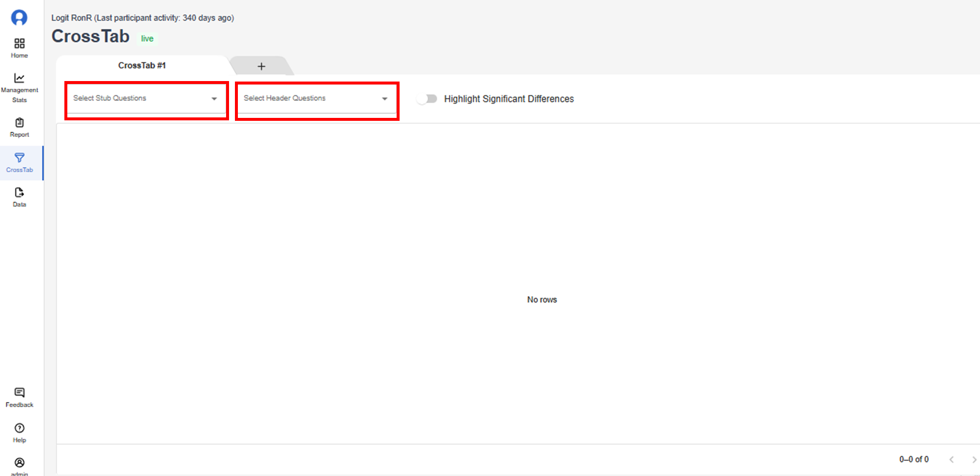Expand the Header Questions dropdown arrow
980x476 pixels.
tap(385, 99)
